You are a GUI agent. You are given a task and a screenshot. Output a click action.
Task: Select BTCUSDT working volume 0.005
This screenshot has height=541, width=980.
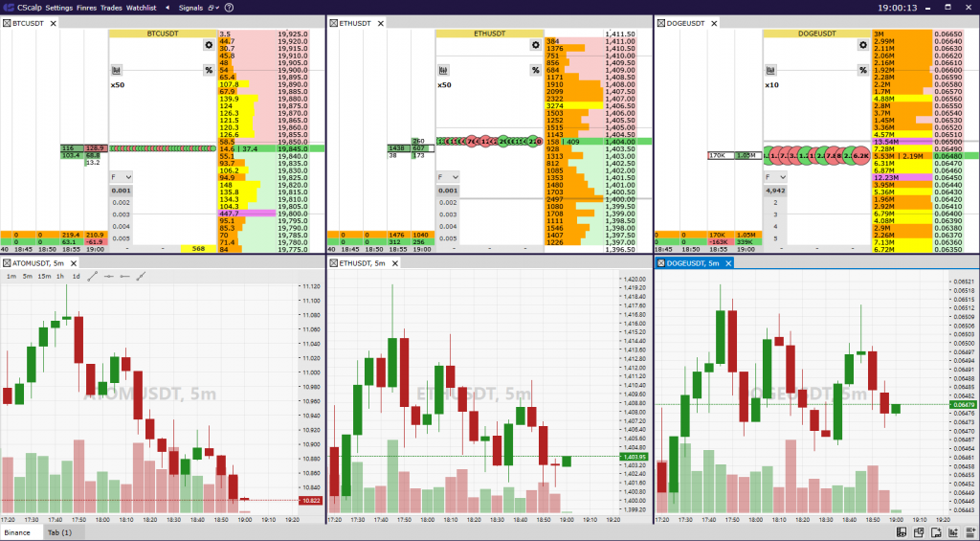(122, 238)
